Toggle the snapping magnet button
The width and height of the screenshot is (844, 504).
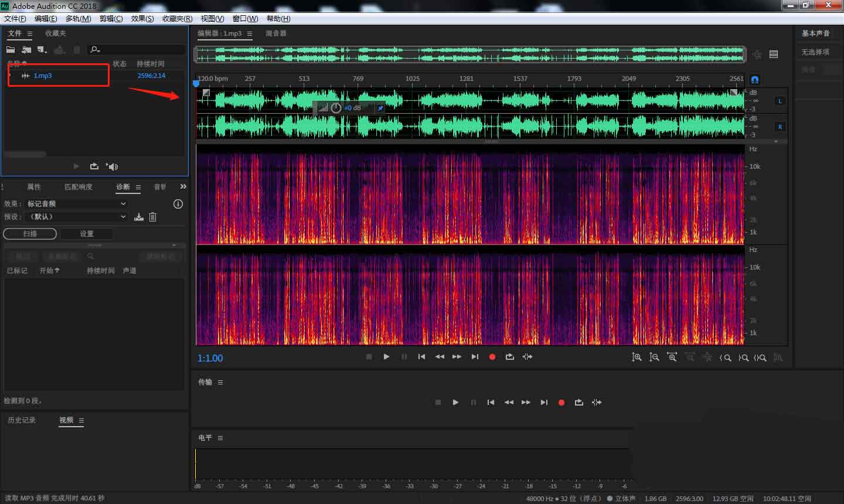tap(755, 79)
